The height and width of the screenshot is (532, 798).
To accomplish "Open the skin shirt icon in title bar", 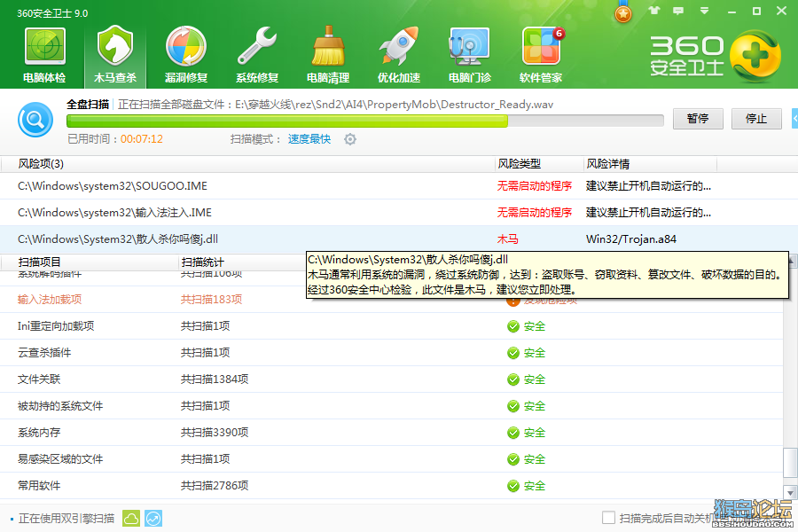I will pos(654,10).
